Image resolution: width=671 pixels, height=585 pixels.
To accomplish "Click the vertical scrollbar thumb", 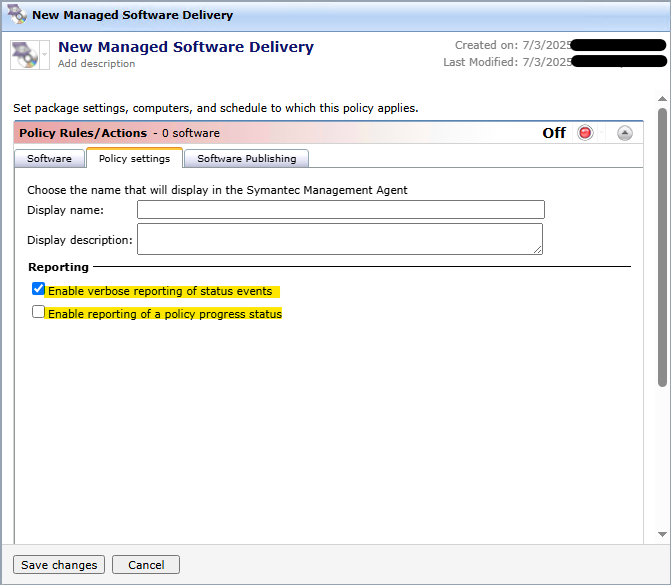I will tap(662, 240).
